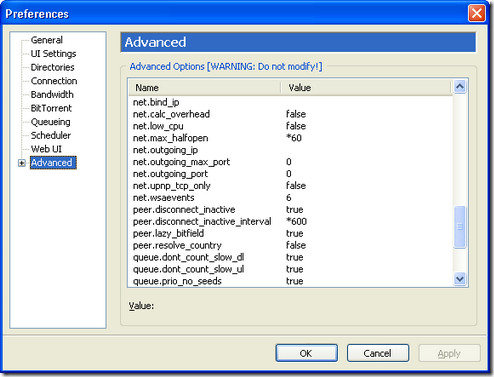494x377 pixels.
Task: Click the value 6 for net.wsaevents
Action: [x=289, y=198]
